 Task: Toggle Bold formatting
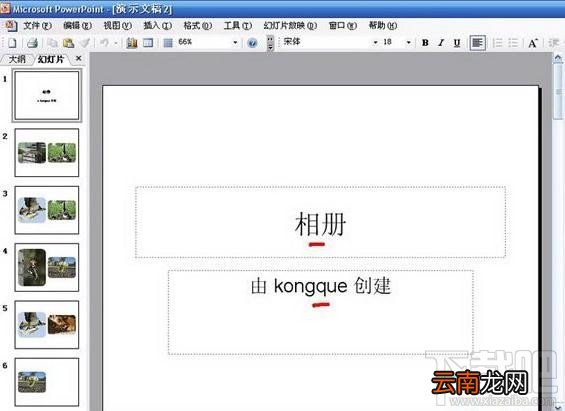coord(425,43)
